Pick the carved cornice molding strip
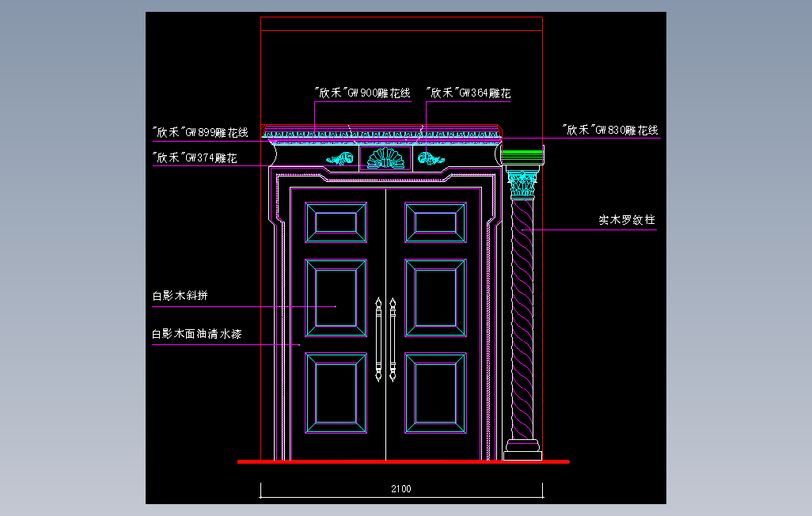812x516 pixels. (x=382, y=135)
